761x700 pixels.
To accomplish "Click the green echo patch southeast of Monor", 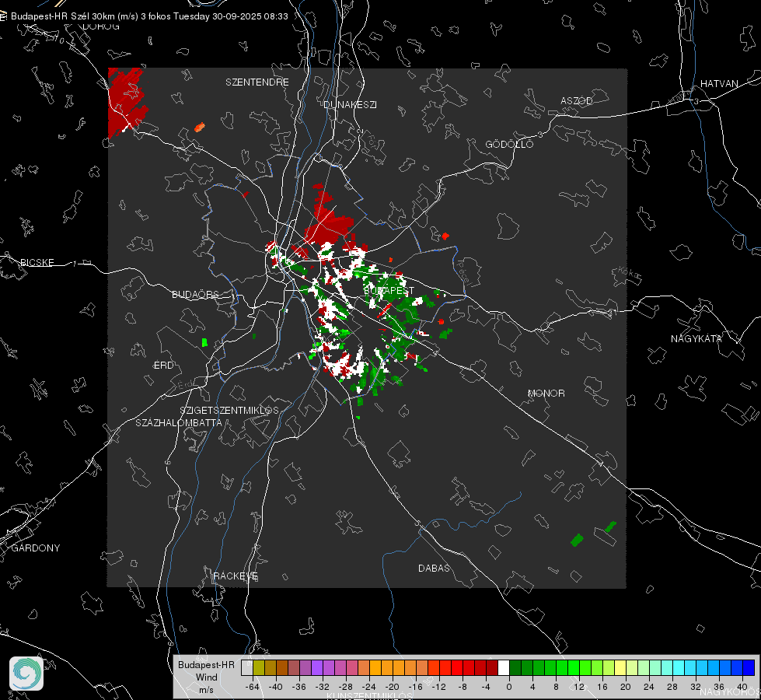I will click(577, 539).
